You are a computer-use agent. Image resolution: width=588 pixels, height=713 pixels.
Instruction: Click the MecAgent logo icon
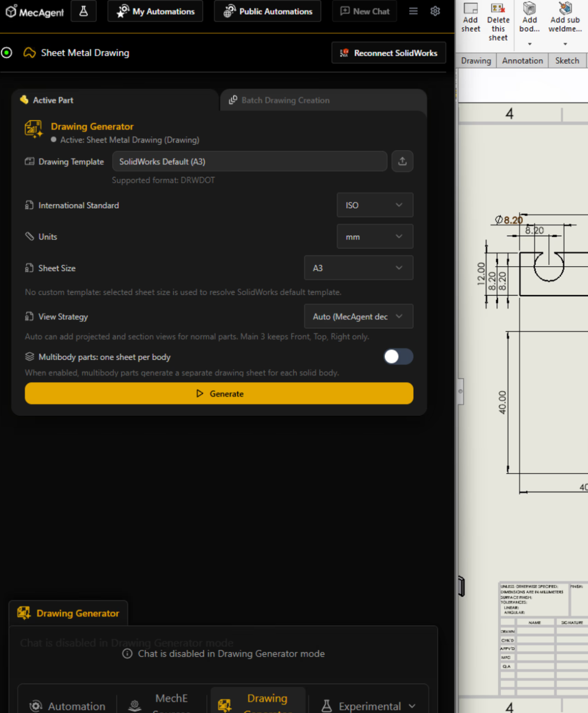(x=11, y=11)
